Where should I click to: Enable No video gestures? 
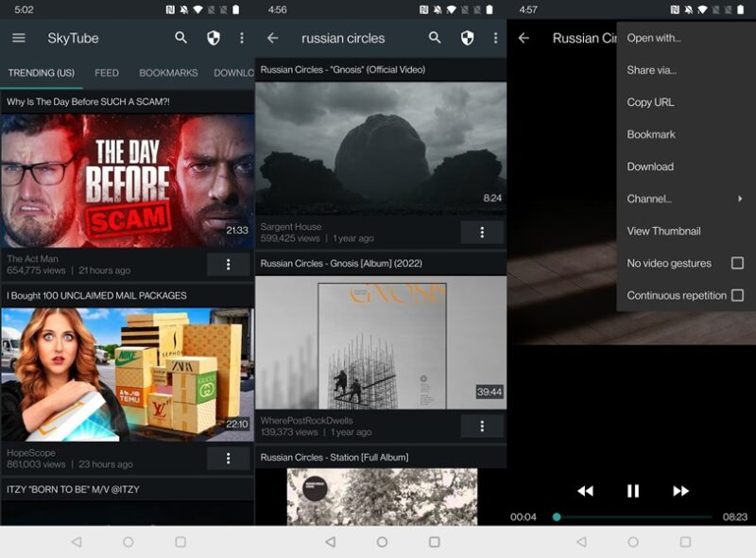click(x=739, y=263)
